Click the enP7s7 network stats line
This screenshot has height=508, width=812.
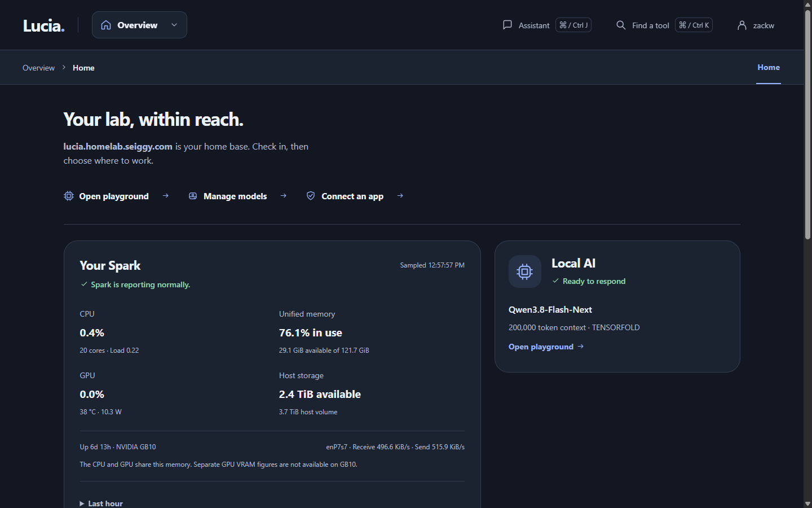[395, 447]
